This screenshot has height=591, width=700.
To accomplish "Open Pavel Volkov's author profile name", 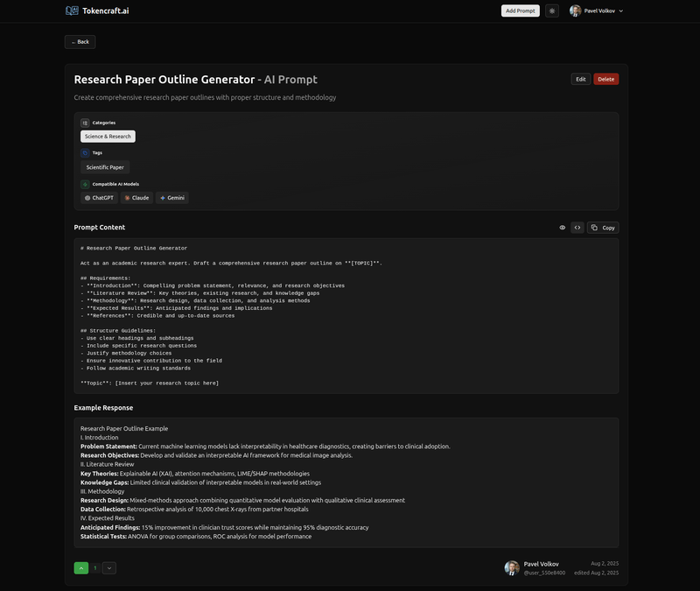I will pyautogui.click(x=541, y=564).
